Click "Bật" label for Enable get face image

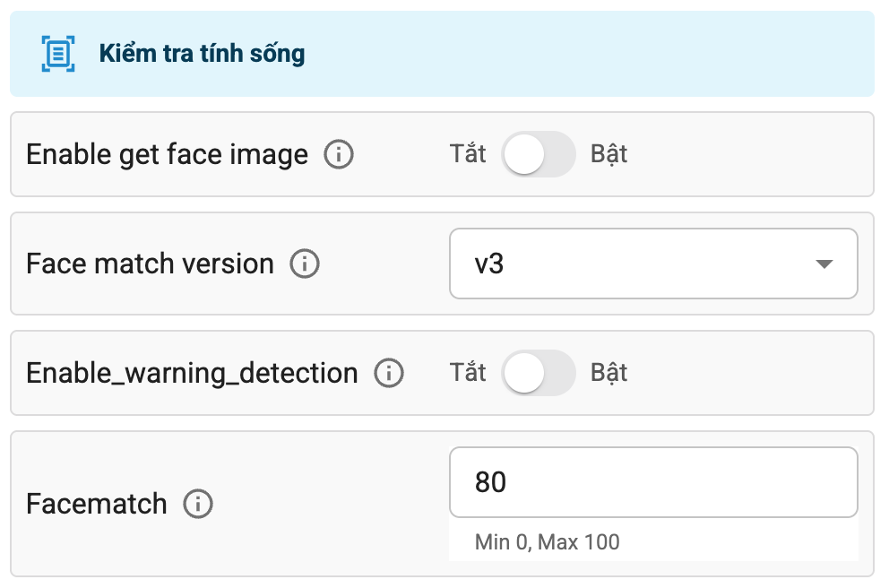608,154
